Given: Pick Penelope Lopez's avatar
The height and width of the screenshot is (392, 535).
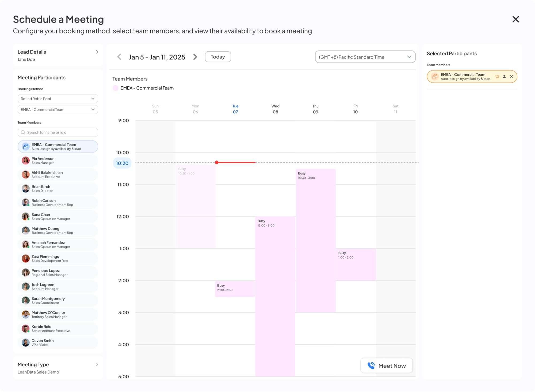Looking at the screenshot, I should [x=26, y=272].
